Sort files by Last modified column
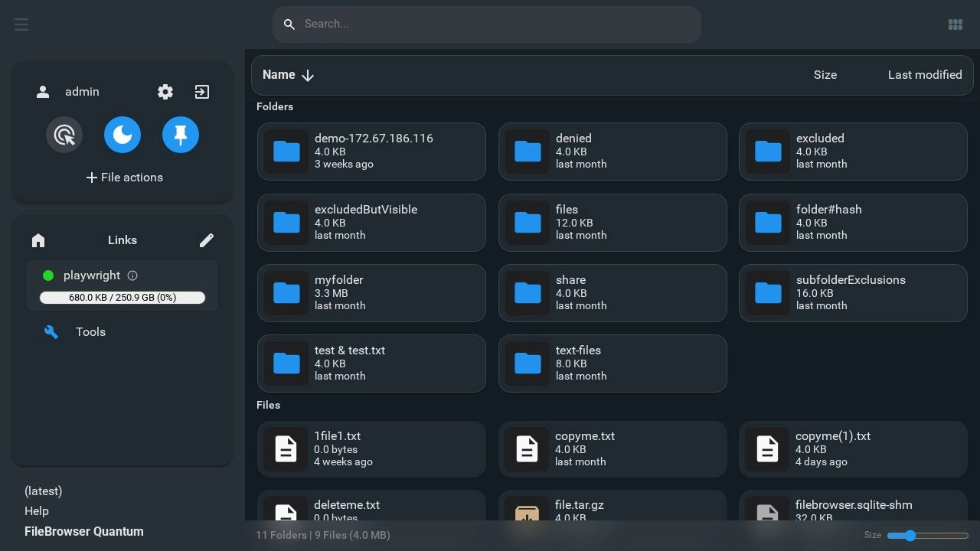The height and width of the screenshot is (551, 980). 925,75
